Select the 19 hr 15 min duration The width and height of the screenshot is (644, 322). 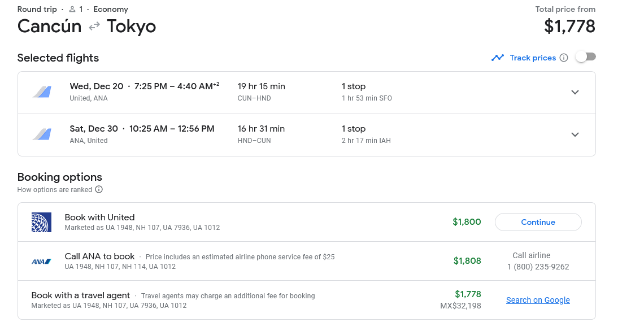[x=261, y=86]
